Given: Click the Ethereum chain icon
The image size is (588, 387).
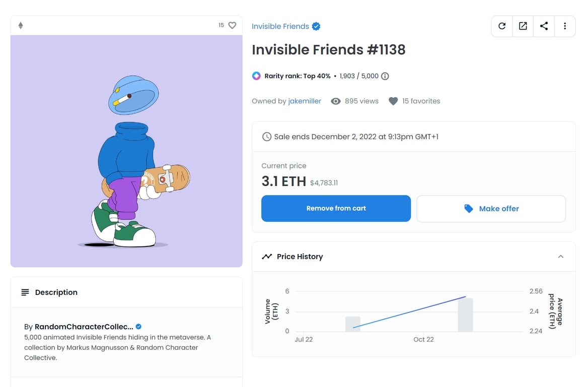Looking at the screenshot, I should pyautogui.click(x=21, y=25).
